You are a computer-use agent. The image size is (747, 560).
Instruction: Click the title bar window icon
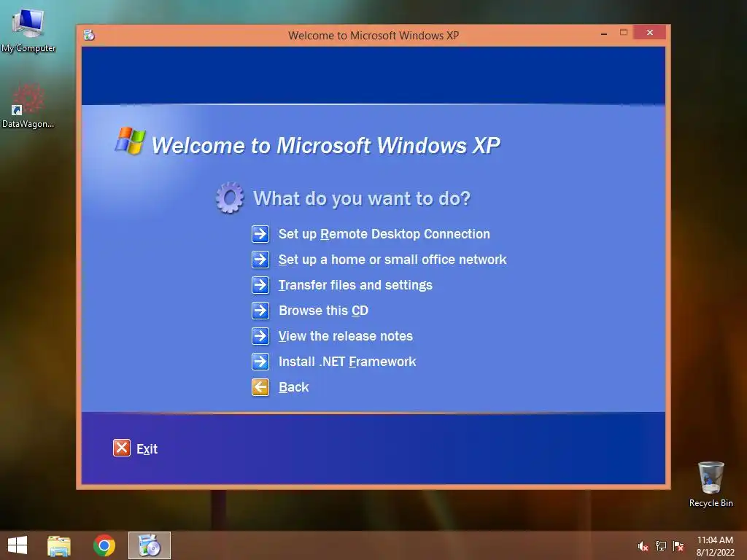[x=89, y=35]
